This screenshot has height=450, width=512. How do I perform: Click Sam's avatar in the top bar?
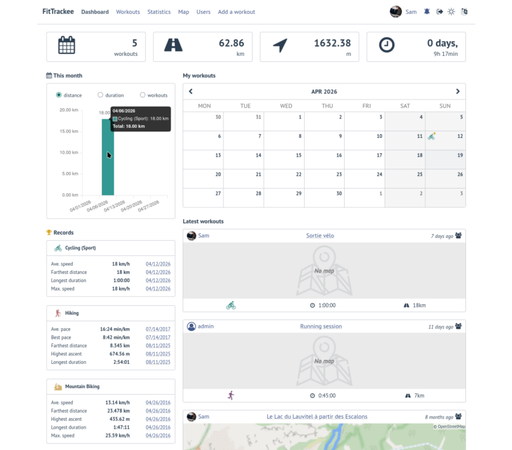click(396, 12)
